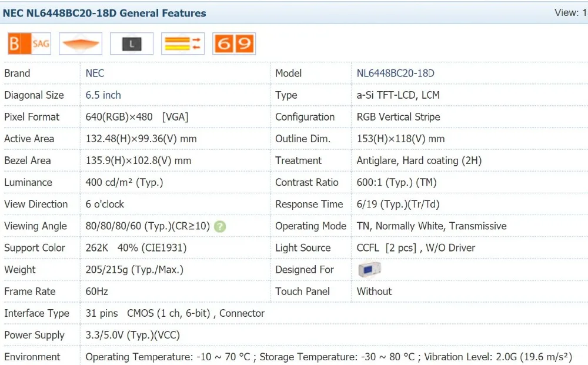Click the Diagonal Size row label
The height and width of the screenshot is (365, 588).
[34, 95]
